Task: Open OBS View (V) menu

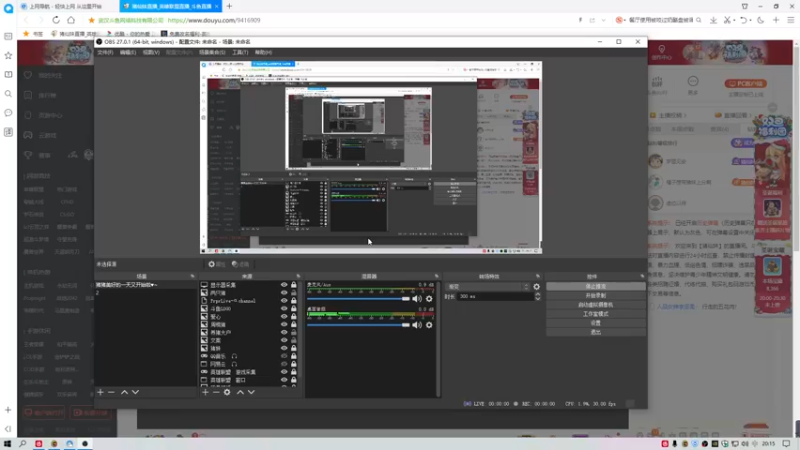Action: [x=151, y=53]
